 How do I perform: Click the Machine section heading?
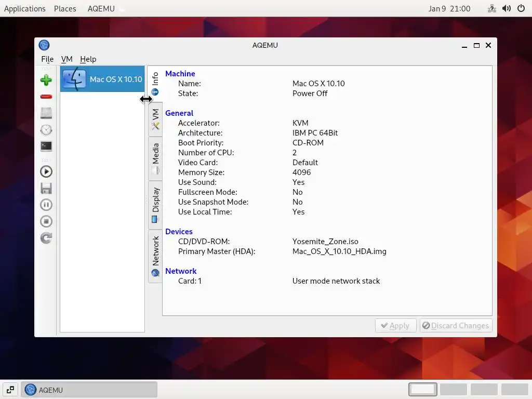pos(180,74)
